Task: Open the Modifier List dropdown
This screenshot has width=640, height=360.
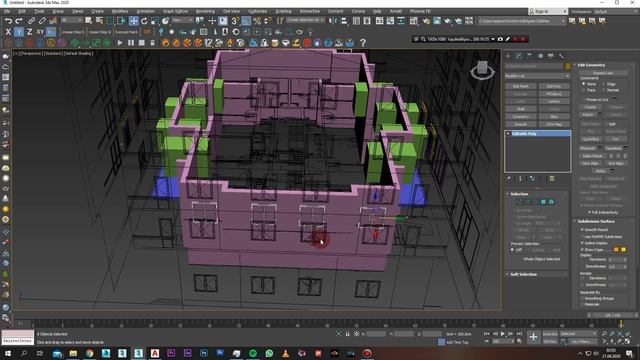Action: click(537, 76)
